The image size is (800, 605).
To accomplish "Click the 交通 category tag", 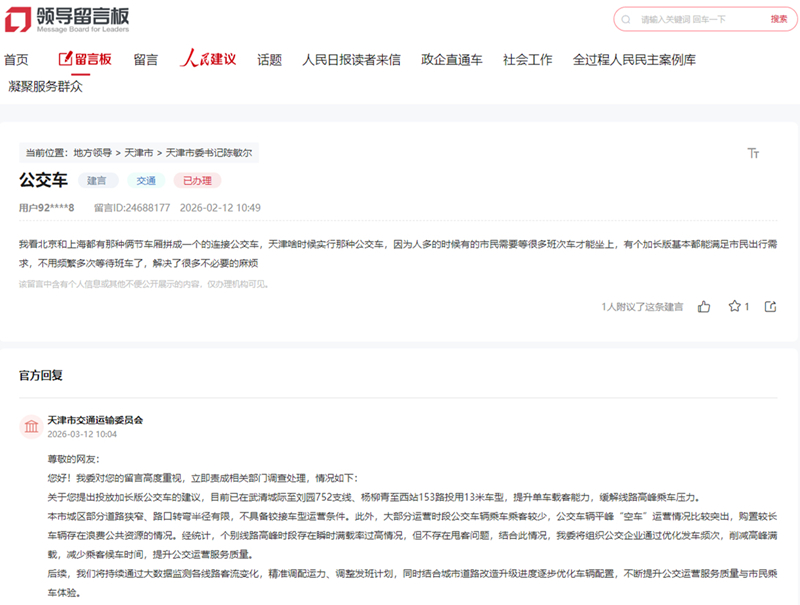I will click(146, 181).
